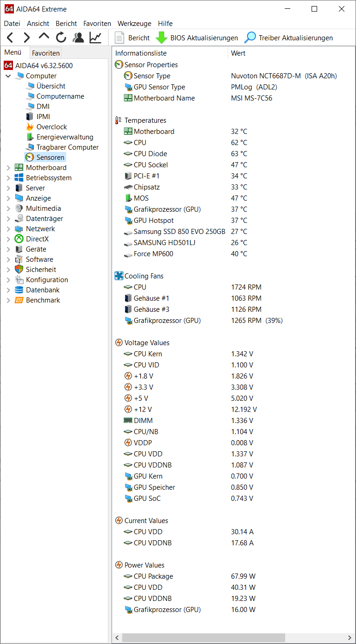Screen dimensions: 356x644
Task: Click the Bericht report button
Action: pos(132,38)
